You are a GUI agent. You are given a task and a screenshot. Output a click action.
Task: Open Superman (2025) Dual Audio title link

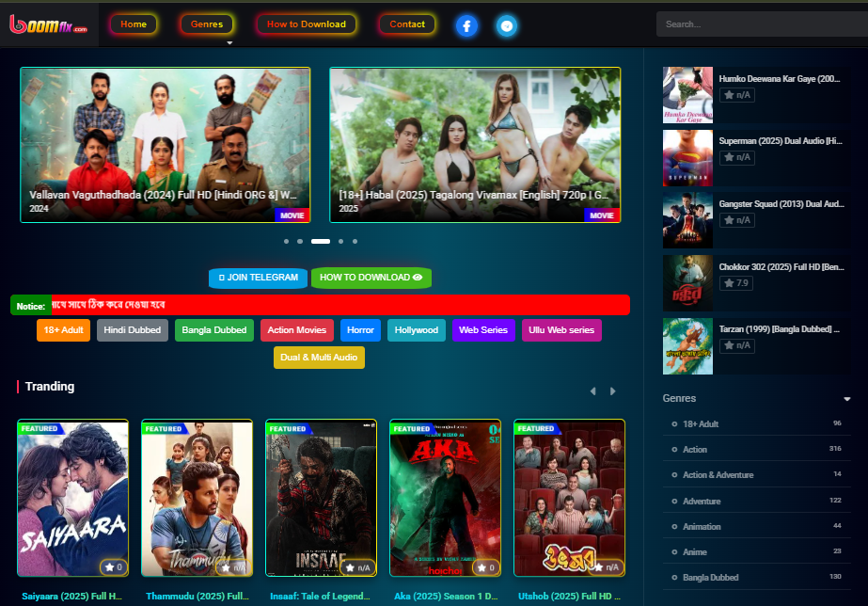tap(781, 141)
